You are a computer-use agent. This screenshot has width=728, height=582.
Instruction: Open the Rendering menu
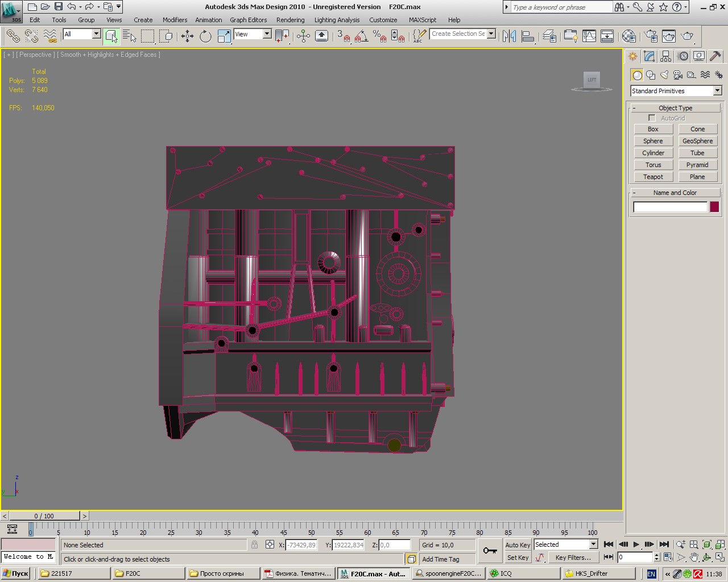[x=290, y=20]
